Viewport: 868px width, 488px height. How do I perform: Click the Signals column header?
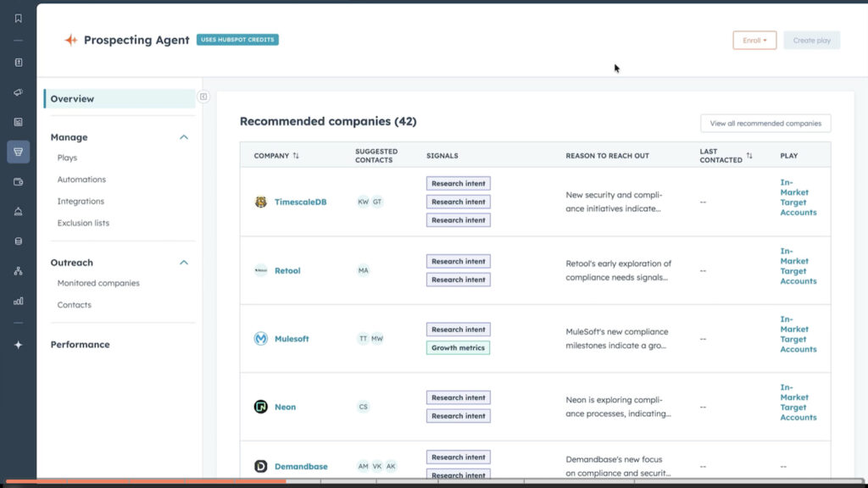pos(442,156)
